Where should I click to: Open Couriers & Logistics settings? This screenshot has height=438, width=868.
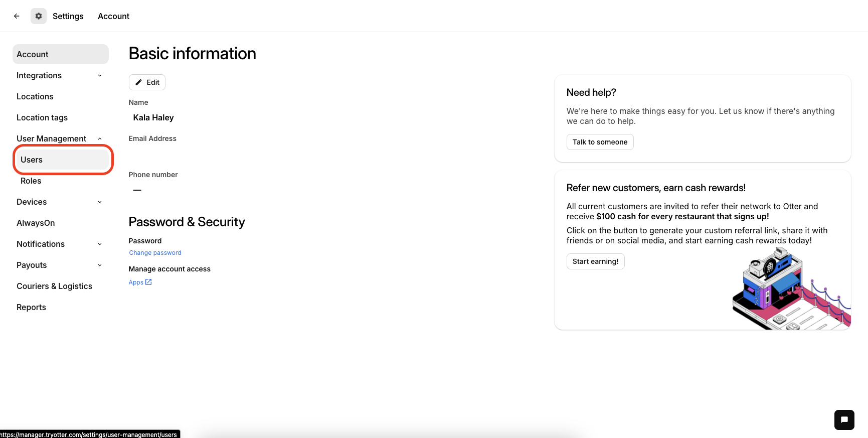(x=54, y=286)
